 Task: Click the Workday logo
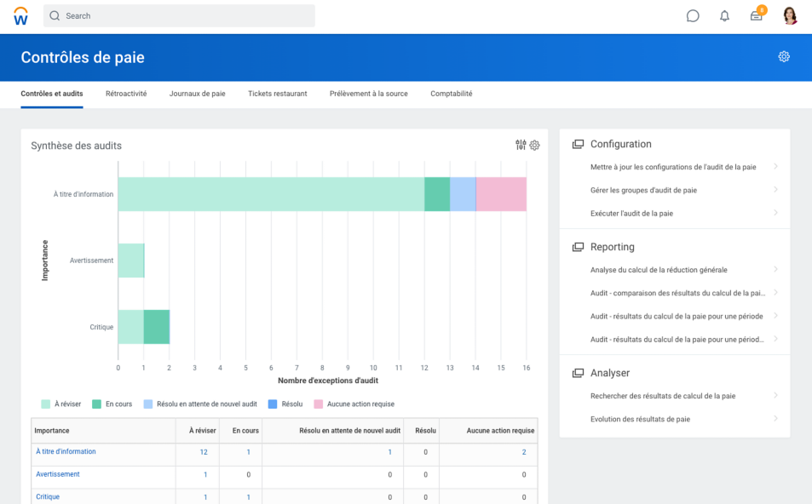(x=20, y=15)
